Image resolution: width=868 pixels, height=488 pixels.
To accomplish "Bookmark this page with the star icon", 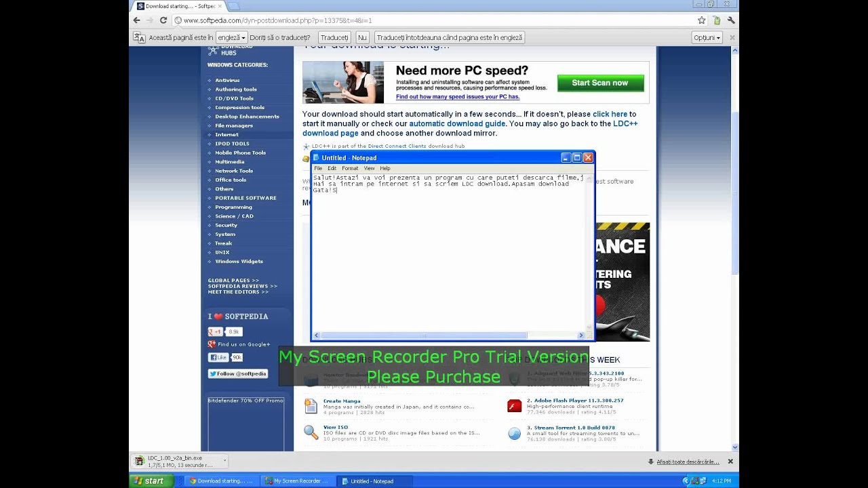I will (702, 20).
